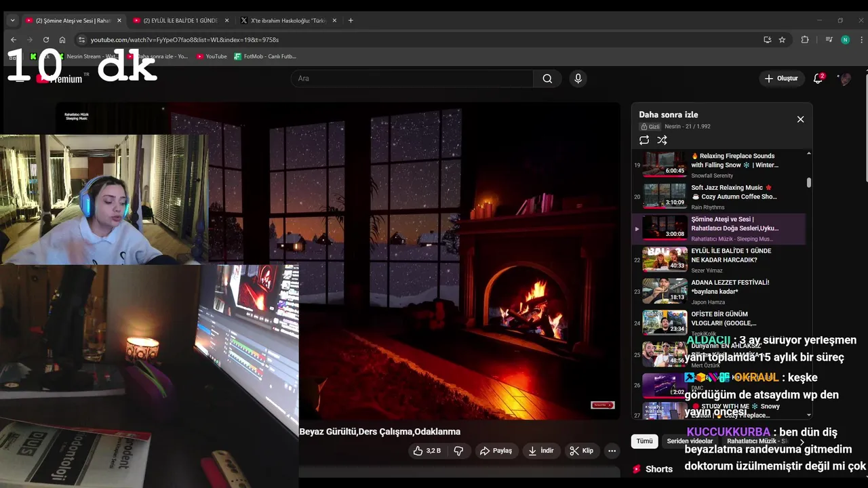Open the Chrome three-dot menu

pos(861,40)
